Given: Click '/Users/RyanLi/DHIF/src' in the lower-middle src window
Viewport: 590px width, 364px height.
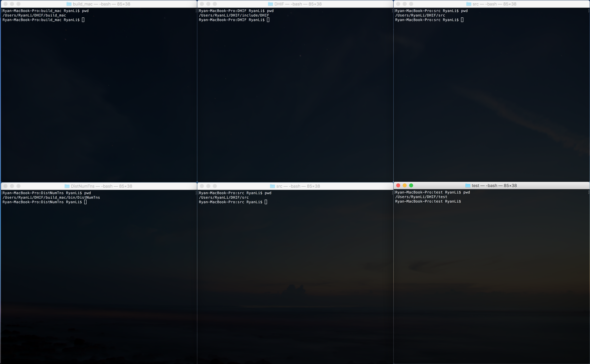Looking at the screenshot, I should point(224,197).
